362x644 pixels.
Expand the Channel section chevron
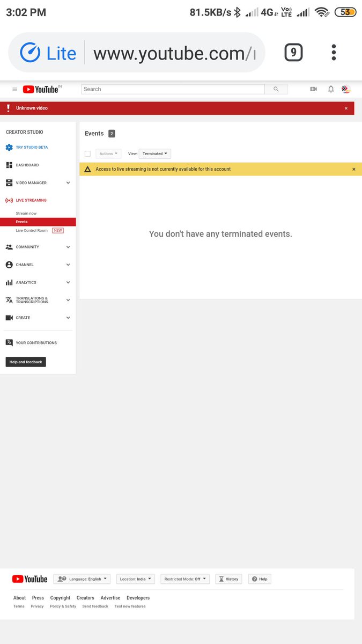coord(68,265)
